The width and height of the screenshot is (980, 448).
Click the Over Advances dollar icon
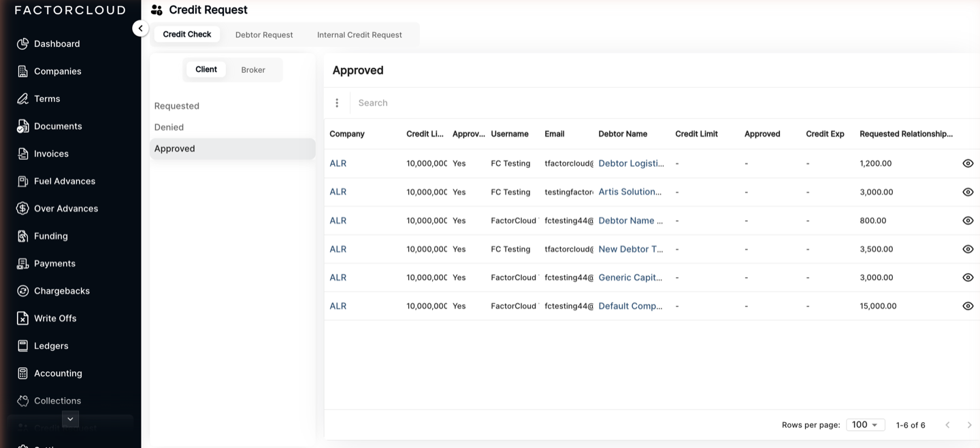[22, 209]
